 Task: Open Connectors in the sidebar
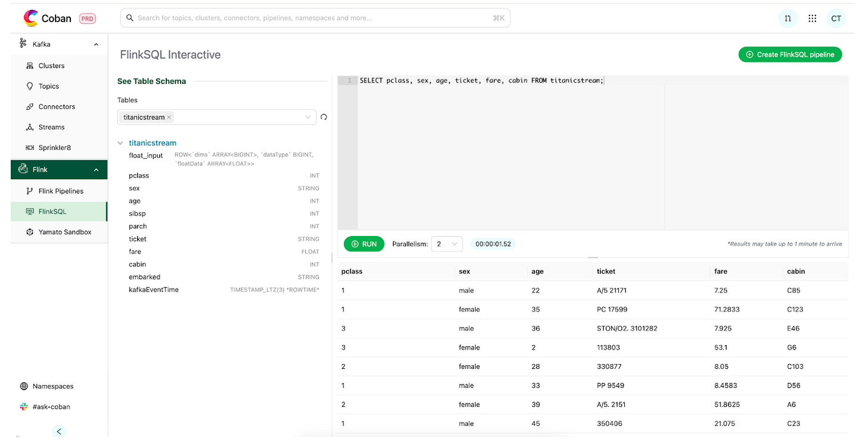tap(57, 107)
